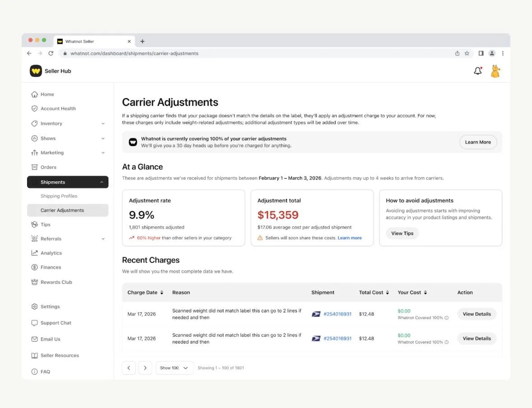Click the share icon in address bar
The width and height of the screenshot is (532, 408).
[457, 53]
